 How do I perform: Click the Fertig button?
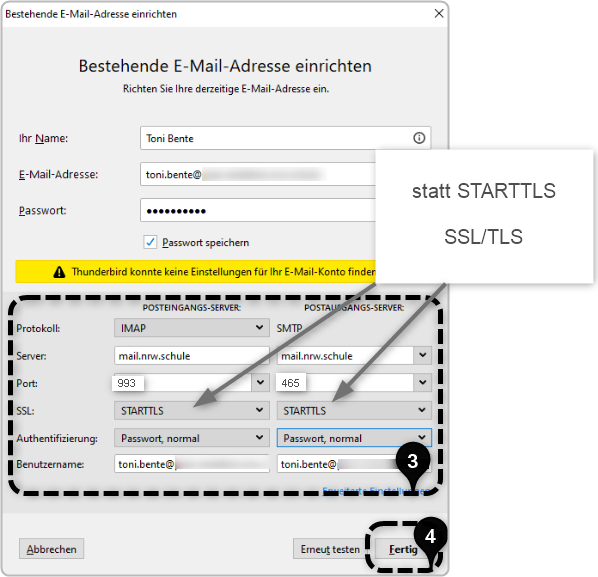point(403,549)
